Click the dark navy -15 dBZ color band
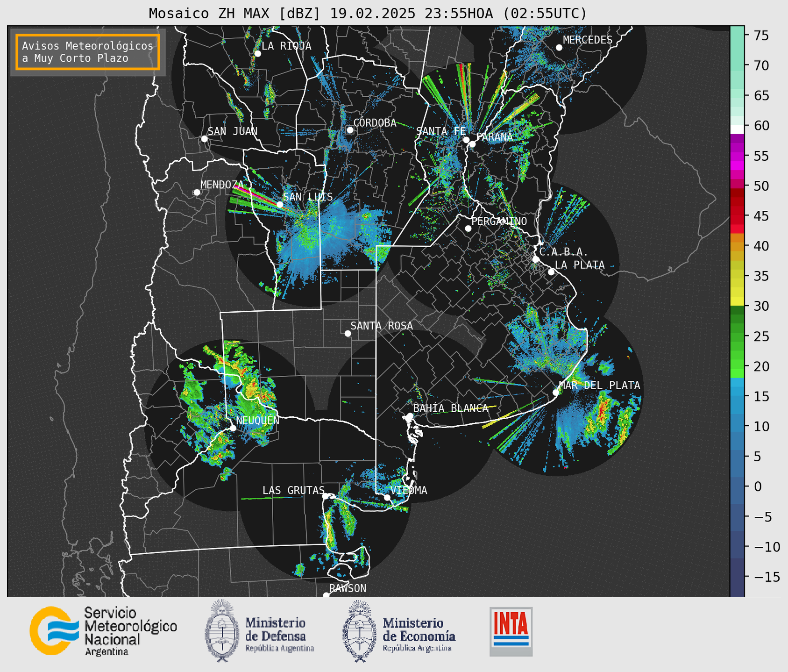This screenshot has width=788, height=672. pyautogui.click(x=737, y=578)
